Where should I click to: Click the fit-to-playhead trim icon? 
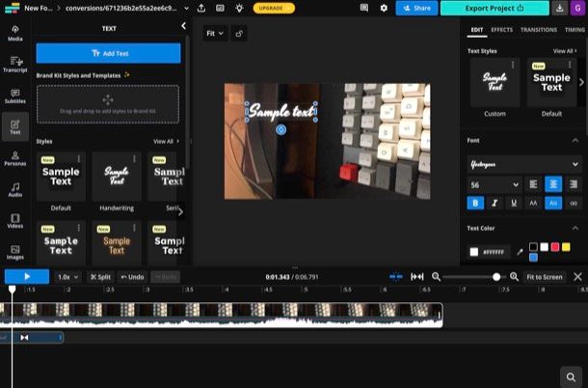(417, 277)
